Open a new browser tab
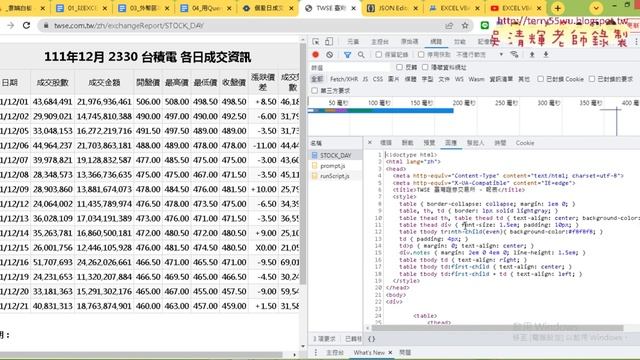This screenshot has height=360, width=640. point(558,8)
